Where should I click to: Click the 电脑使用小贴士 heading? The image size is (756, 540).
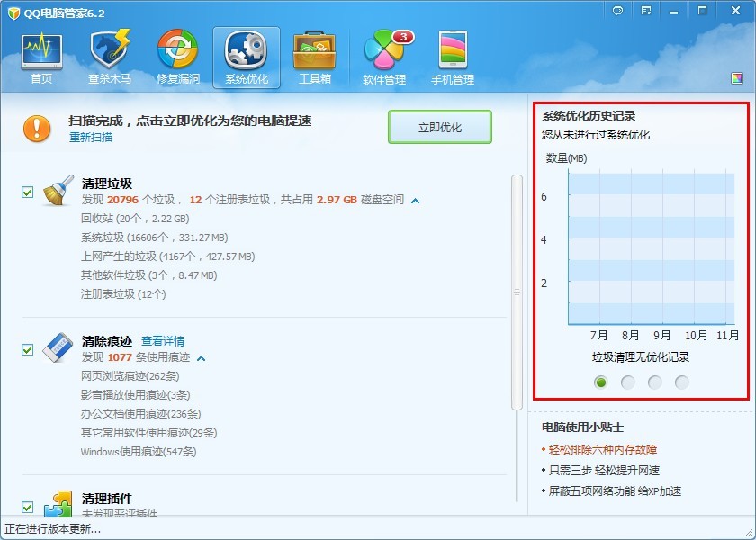pyautogui.click(x=583, y=427)
